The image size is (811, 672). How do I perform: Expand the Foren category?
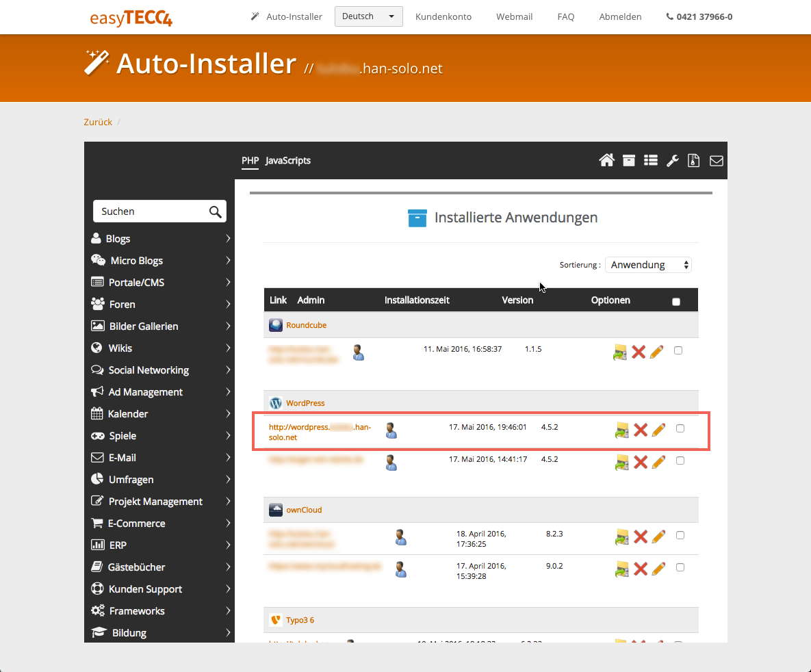(x=160, y=305)
